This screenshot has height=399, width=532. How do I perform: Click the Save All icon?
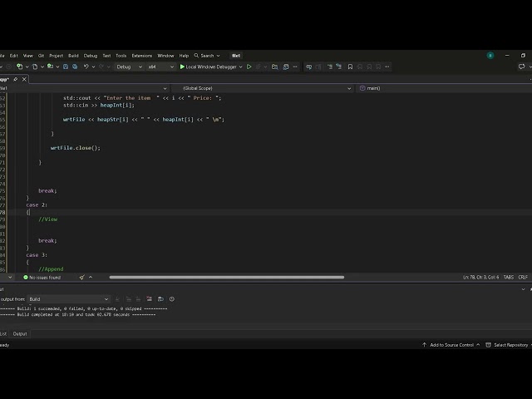point(75,66)
